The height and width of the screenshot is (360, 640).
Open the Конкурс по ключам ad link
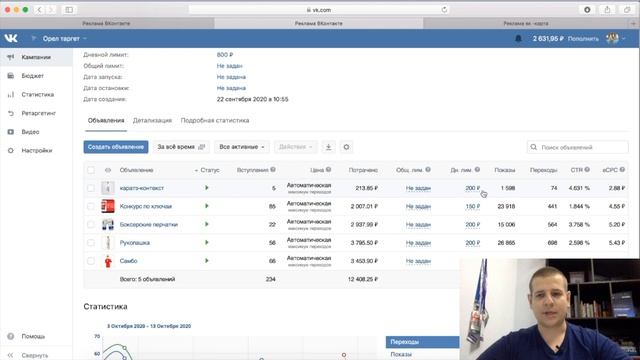pyautogui.click(x=146, y=206)
